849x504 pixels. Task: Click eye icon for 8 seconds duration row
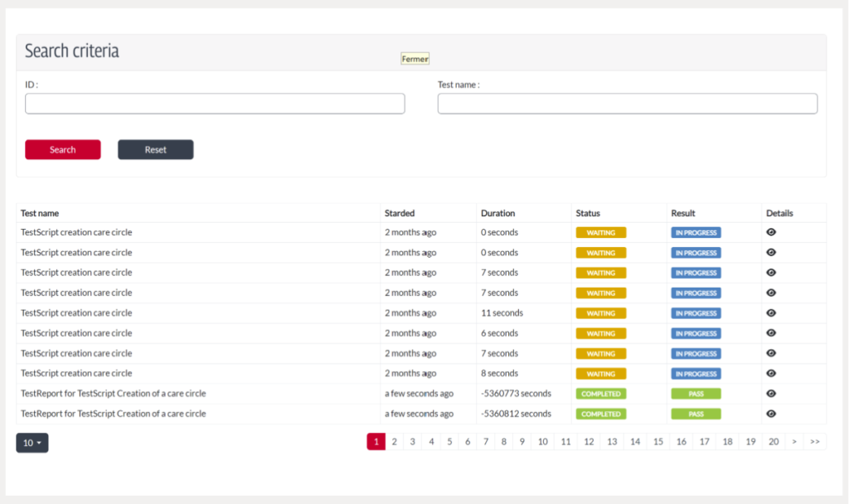pos(771,374)
